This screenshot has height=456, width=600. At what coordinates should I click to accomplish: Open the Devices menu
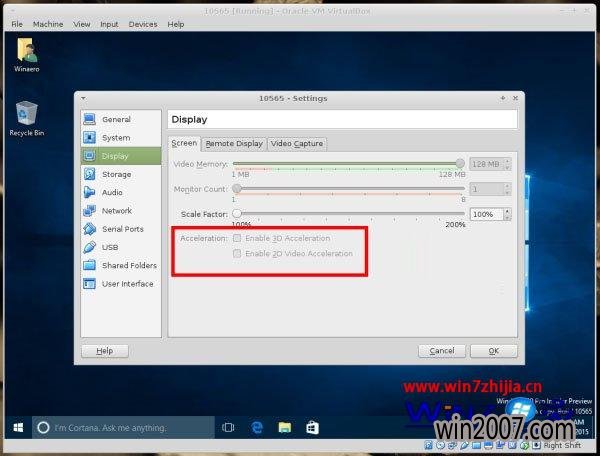point(143,24)
